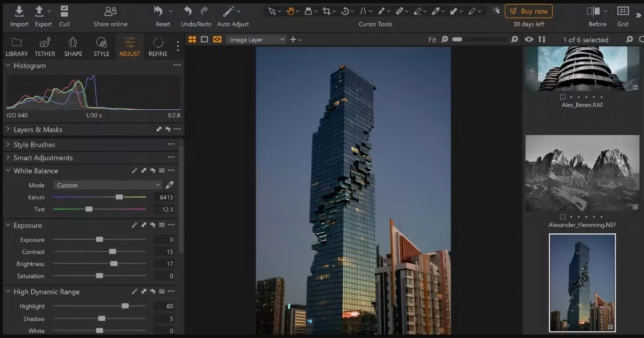Select the Alexander_Flemming.NEF thumbnail

click(x=582, y=173)
